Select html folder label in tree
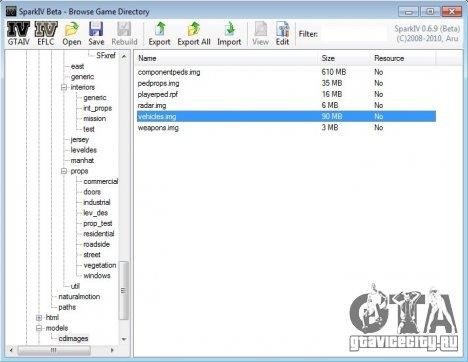The height and width of the screenshot is (362, 468). pyautogui.click(x=52, y=318)
